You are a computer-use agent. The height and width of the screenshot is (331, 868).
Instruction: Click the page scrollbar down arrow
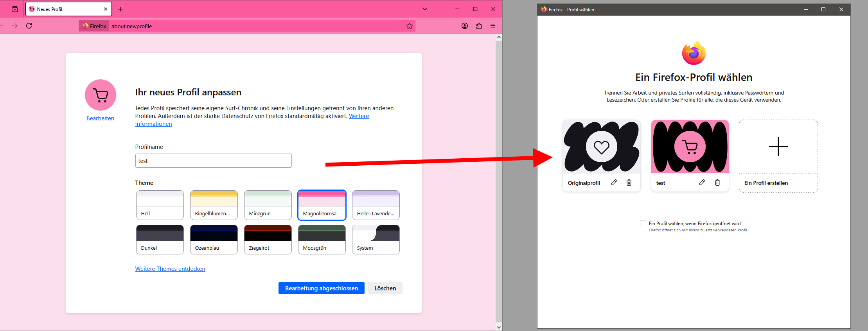pos(499,327)
